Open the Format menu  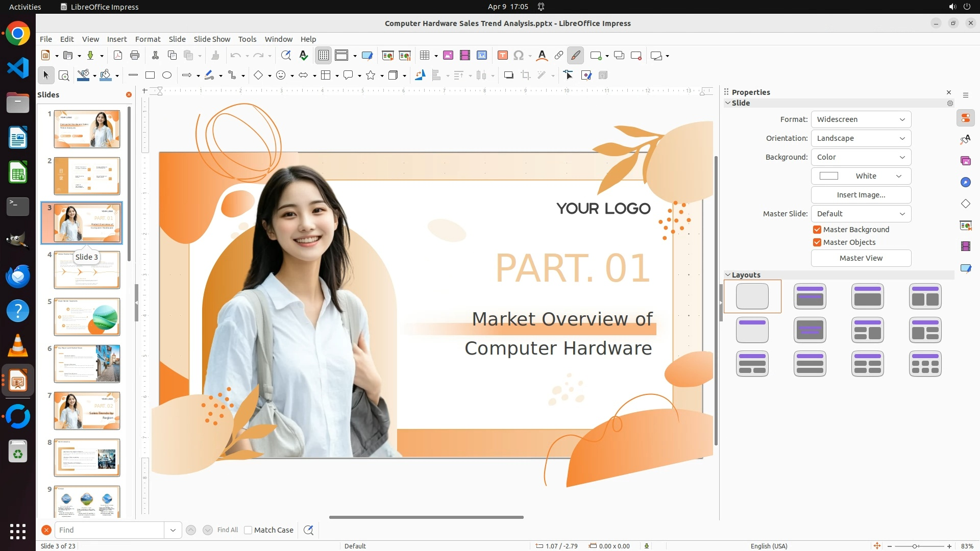[x=148, y=39]
